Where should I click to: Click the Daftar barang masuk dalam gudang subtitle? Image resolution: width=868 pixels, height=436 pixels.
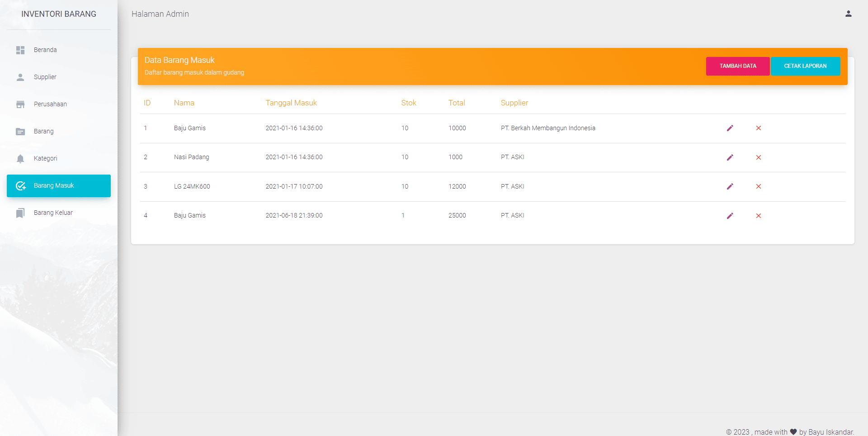(x=194, y=72)
